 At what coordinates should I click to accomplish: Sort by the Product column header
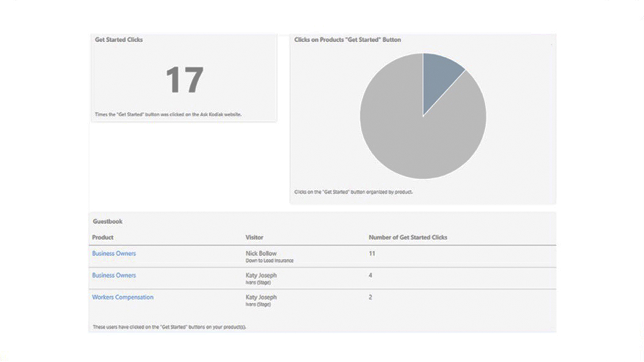tap(103, 237)
